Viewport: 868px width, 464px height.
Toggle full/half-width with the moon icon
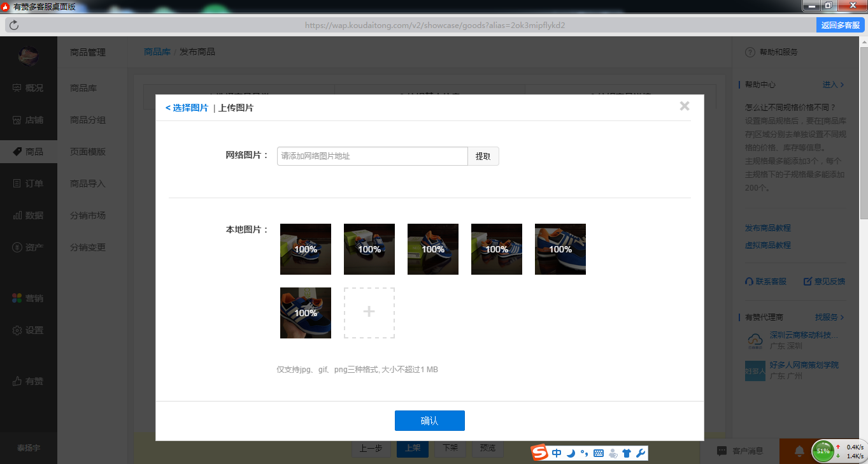[x=571, y=453]
